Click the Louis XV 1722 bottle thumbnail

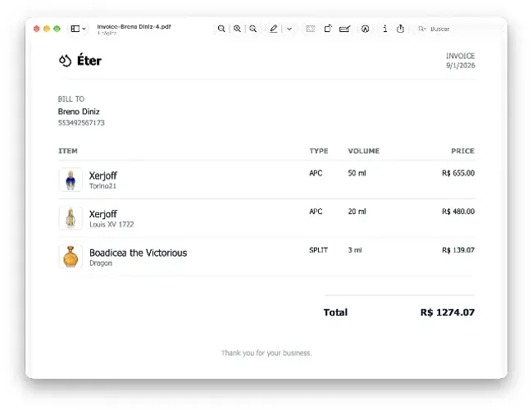pyautogui.click(x=70, y=218)
